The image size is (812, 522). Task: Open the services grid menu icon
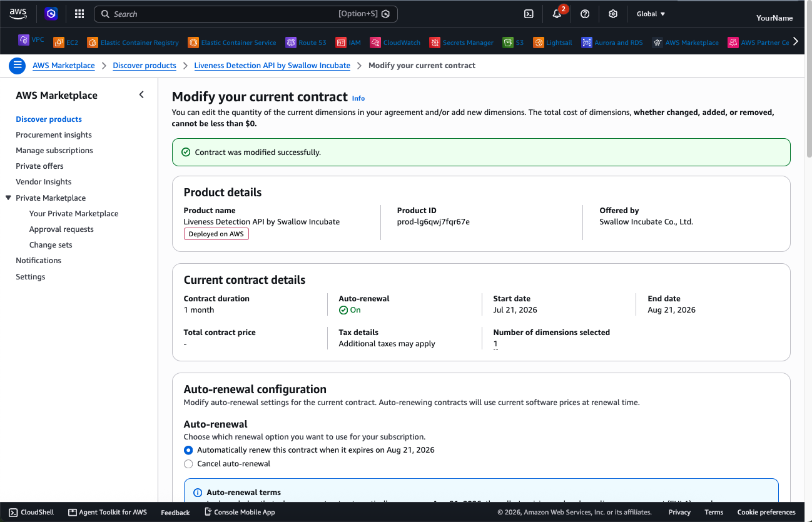point(79,14)
